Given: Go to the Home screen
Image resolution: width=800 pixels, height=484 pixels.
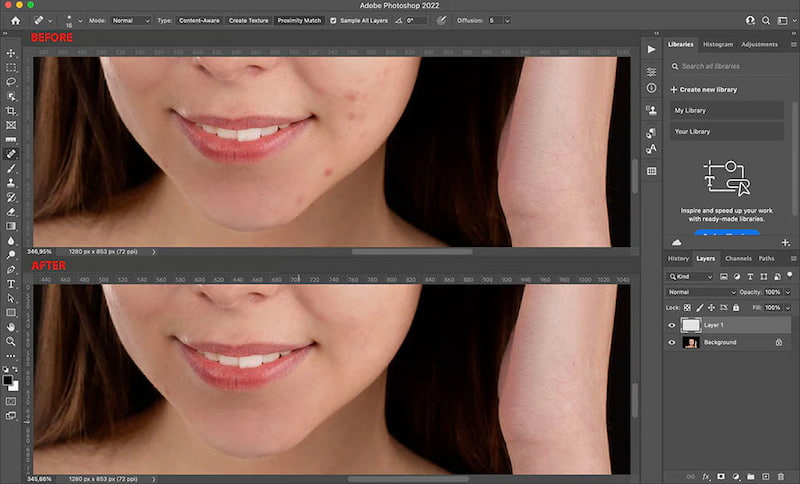Looking at the screenshot, I should click(16, 20).
